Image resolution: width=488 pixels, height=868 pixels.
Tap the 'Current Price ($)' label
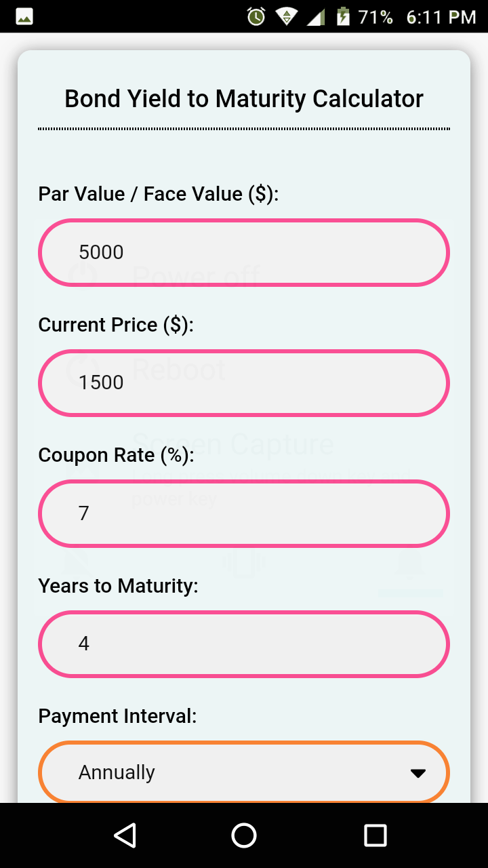click(116, 325)
